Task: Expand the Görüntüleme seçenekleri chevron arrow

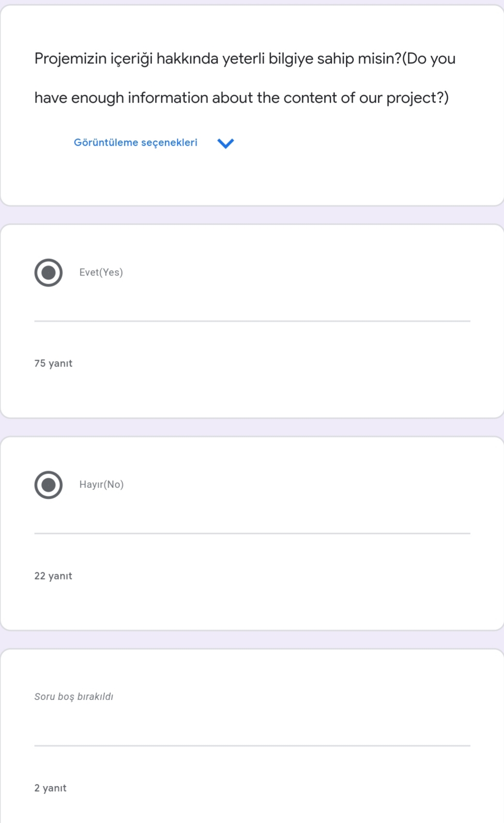Action: coord(226,143)
